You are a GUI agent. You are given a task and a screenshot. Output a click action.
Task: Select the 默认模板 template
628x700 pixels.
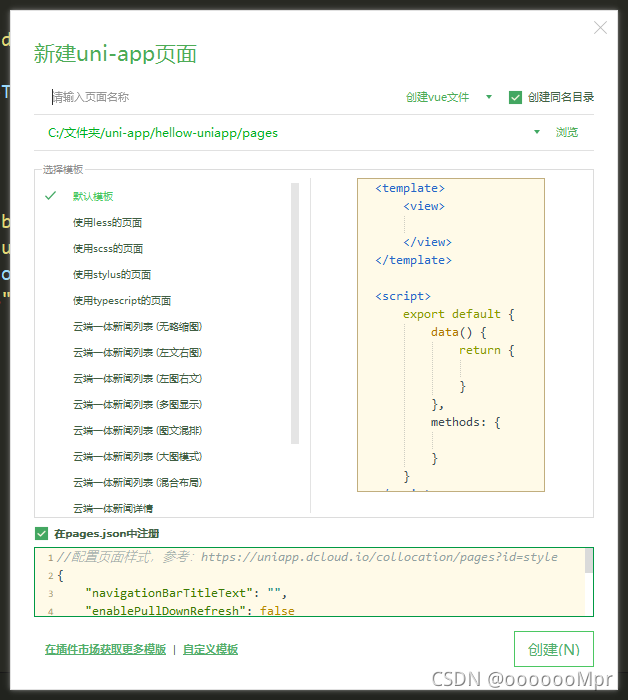pos(93,196)
